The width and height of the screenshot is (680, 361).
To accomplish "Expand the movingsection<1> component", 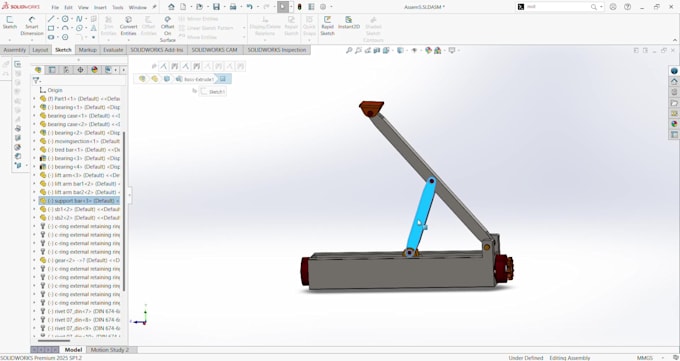I will (x=35, y=141).
